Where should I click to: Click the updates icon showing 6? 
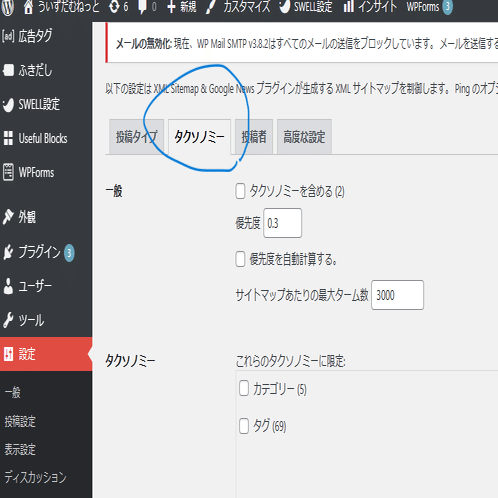(x=114, y=7)
